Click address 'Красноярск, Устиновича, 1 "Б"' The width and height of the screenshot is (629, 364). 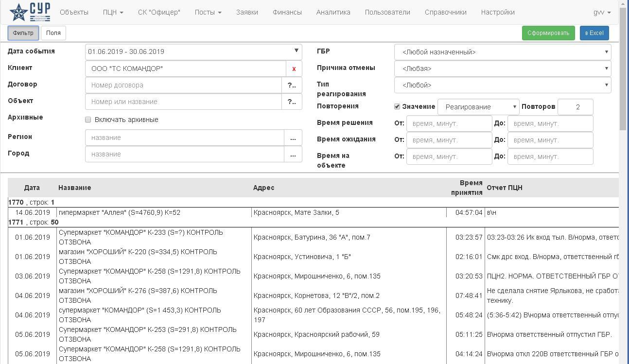coord(302,257)
